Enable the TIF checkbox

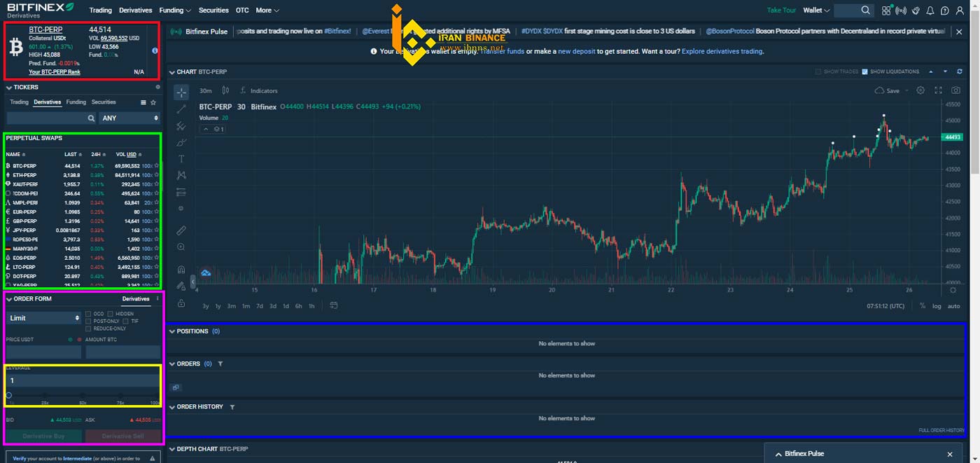[x=126, y=321]
